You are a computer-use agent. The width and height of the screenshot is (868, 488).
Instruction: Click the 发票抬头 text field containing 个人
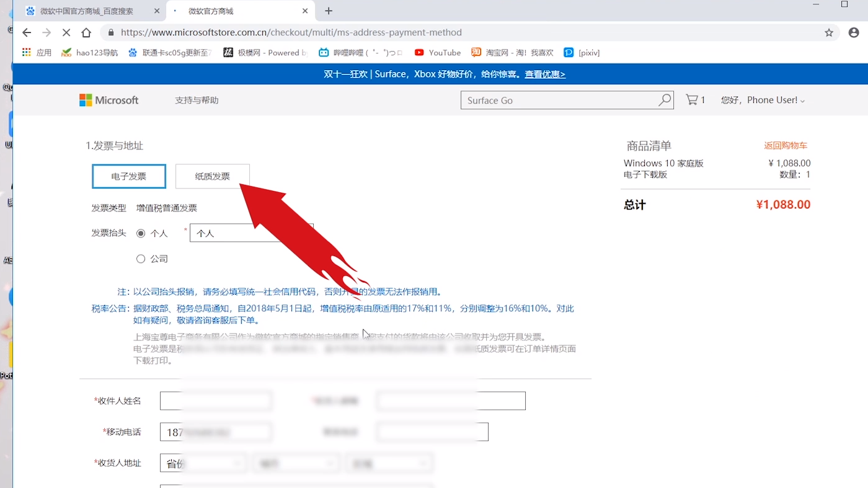[x=251, y=233]
